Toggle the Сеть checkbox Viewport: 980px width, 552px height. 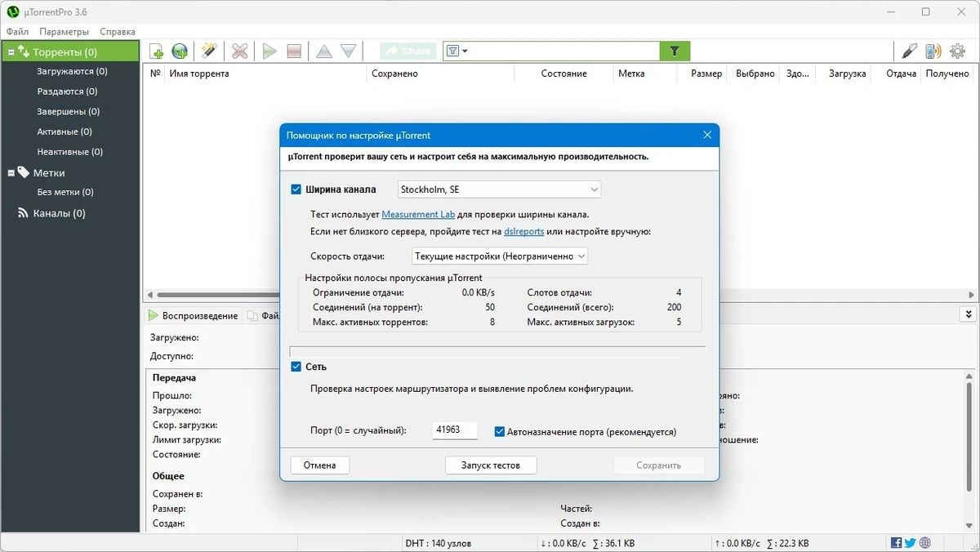click(x=296, y=367)
